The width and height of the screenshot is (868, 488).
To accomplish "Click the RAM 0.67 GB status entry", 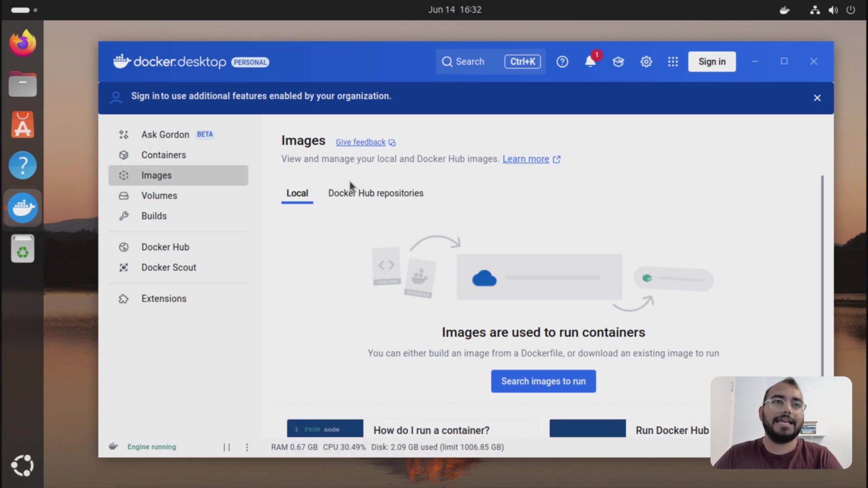I will coord(294,447).
